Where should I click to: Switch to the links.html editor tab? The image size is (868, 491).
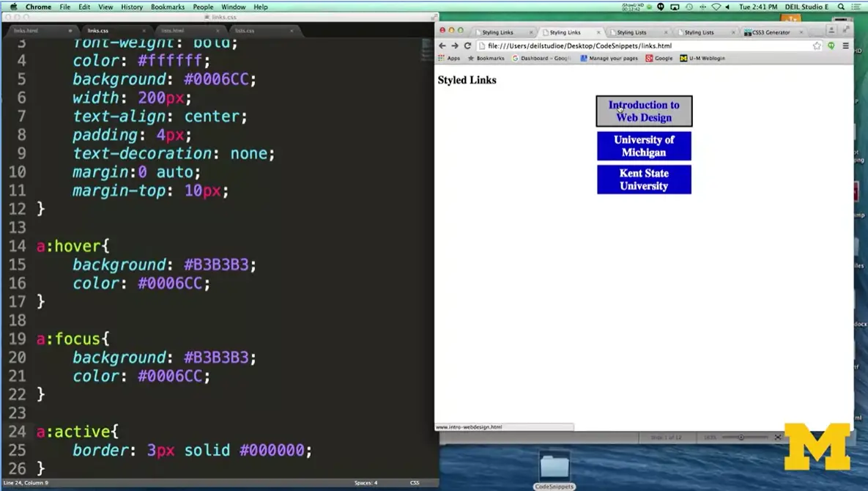point(26,31)
